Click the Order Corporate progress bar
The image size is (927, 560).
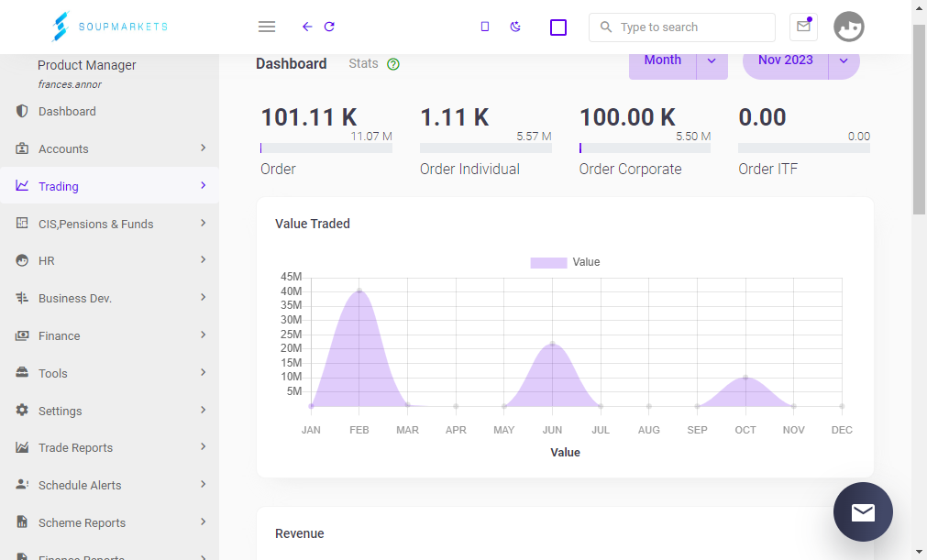tap(645, 148)
